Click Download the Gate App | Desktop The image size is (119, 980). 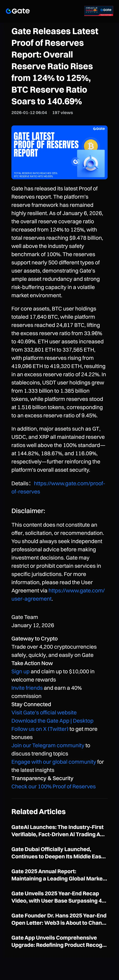52,721
